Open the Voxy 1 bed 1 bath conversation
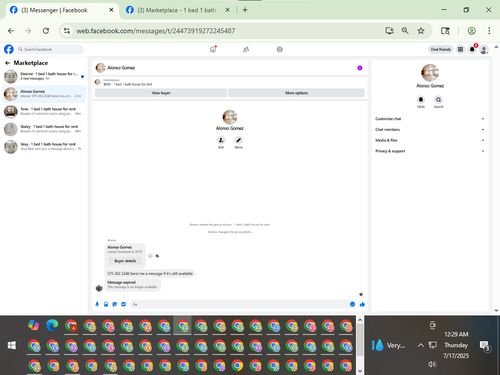 (44, 147)
